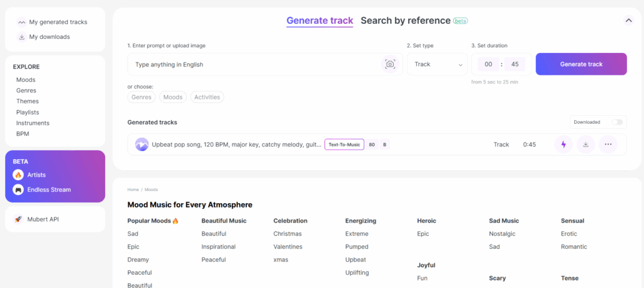Select the Genres chip under prompt
The width and height of the screenshot is (644, 288).
(142, 97)
